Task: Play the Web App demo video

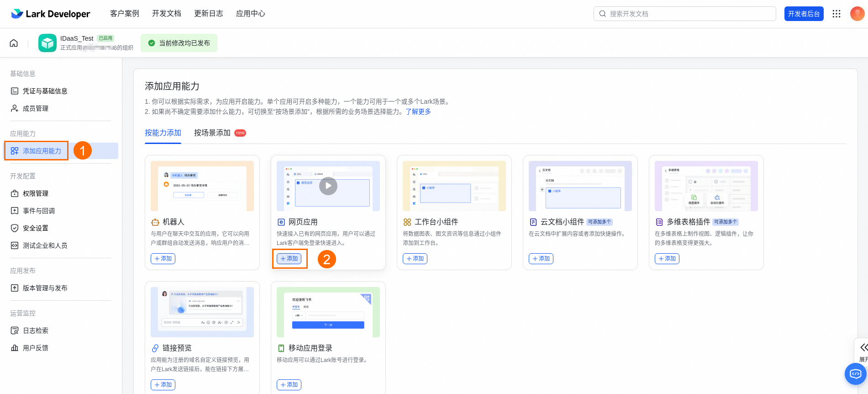Action: [328, 186]
